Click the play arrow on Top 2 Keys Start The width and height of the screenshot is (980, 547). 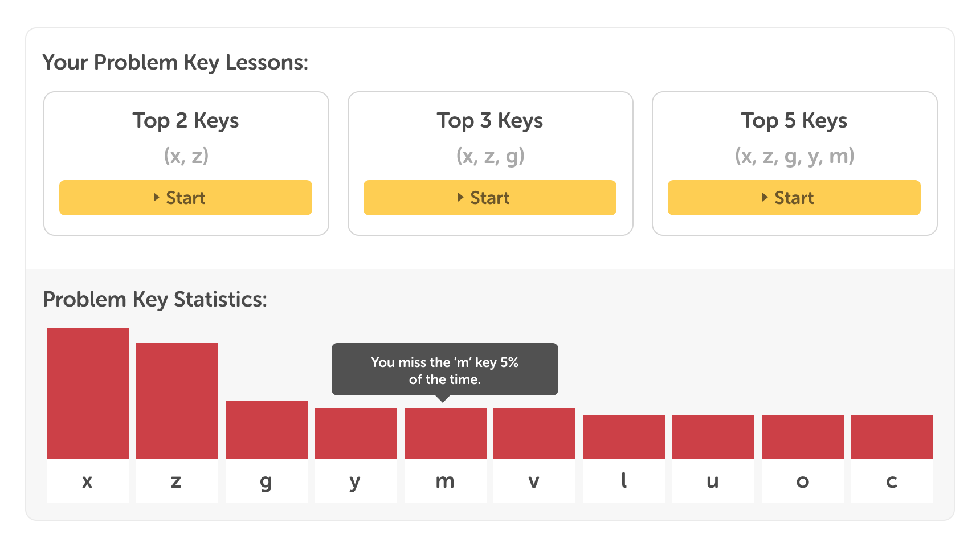pyautogui.click(x=156, y=197)
